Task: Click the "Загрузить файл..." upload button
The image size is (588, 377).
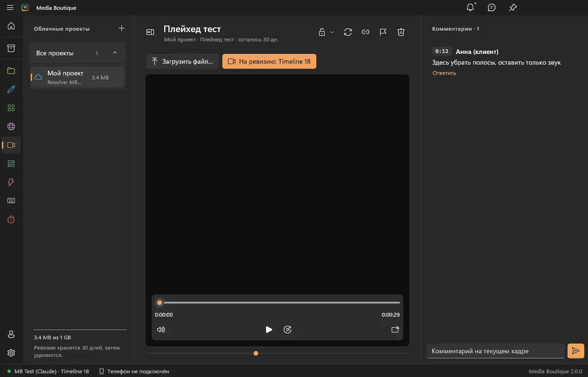Action: (182, 61)
